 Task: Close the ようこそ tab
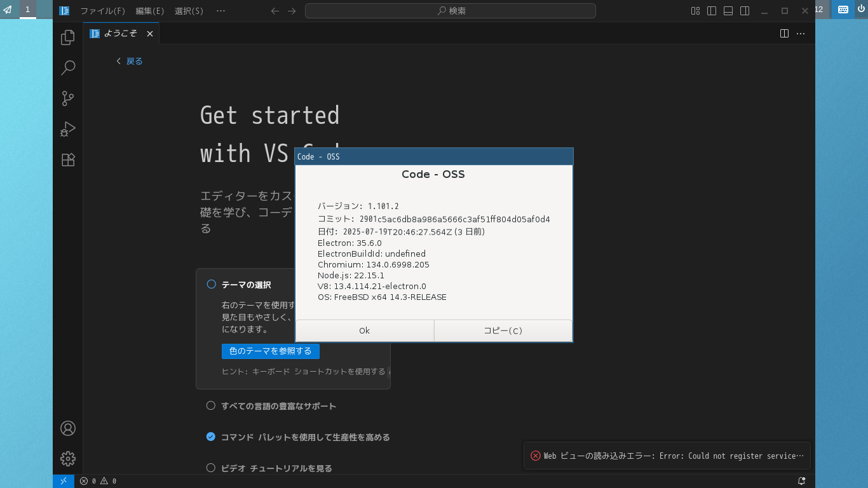150,34
